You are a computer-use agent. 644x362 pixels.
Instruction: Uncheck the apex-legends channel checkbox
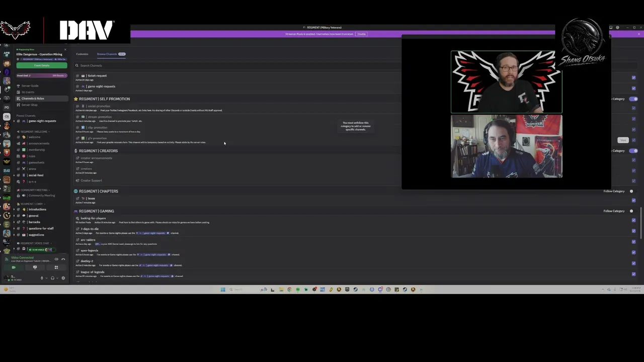pos(633,252)
